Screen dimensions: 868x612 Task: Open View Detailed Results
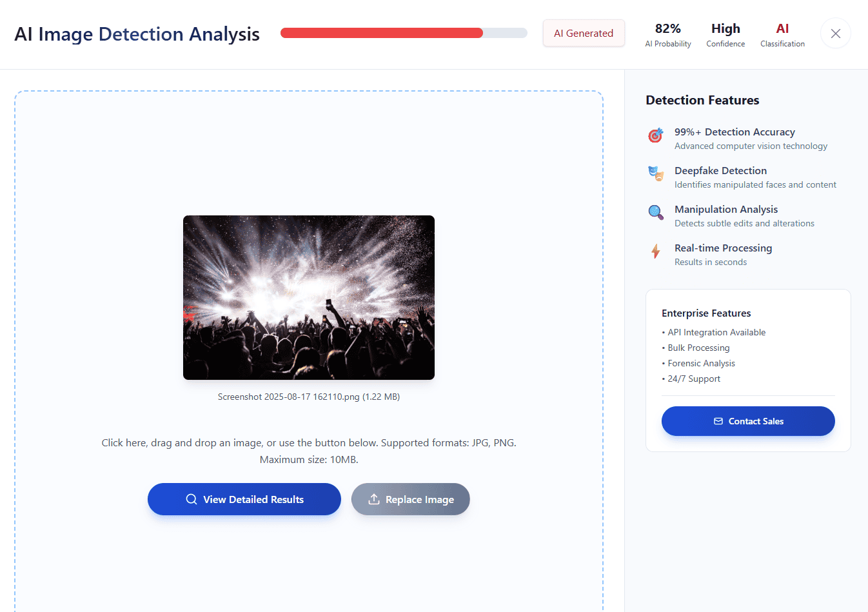(244, 499)
